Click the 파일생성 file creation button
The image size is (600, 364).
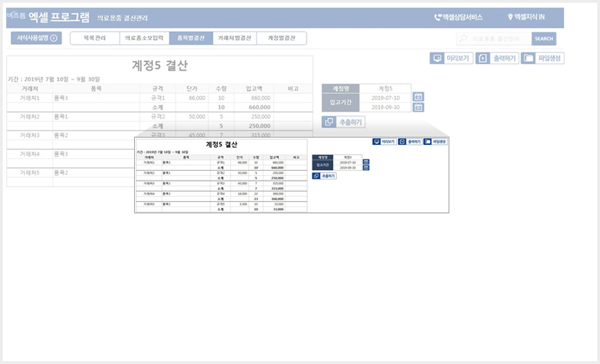pyautogui.click(x=543, y=58)
